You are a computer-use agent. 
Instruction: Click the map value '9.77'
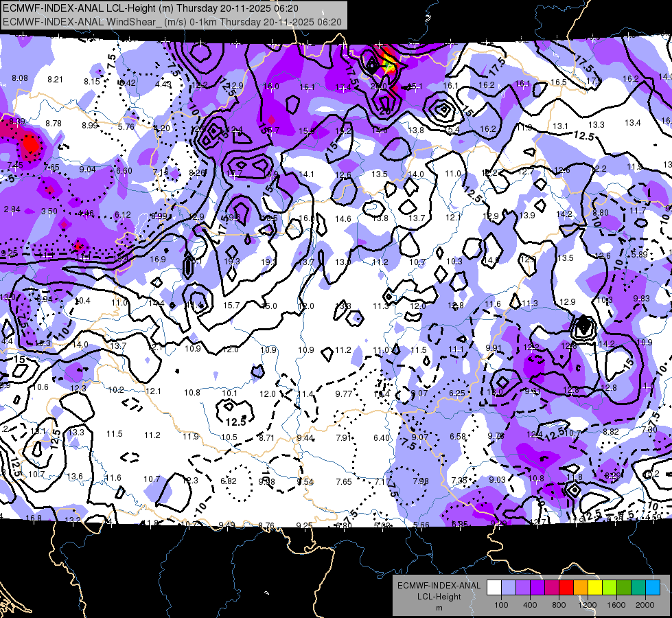point(344,393)
